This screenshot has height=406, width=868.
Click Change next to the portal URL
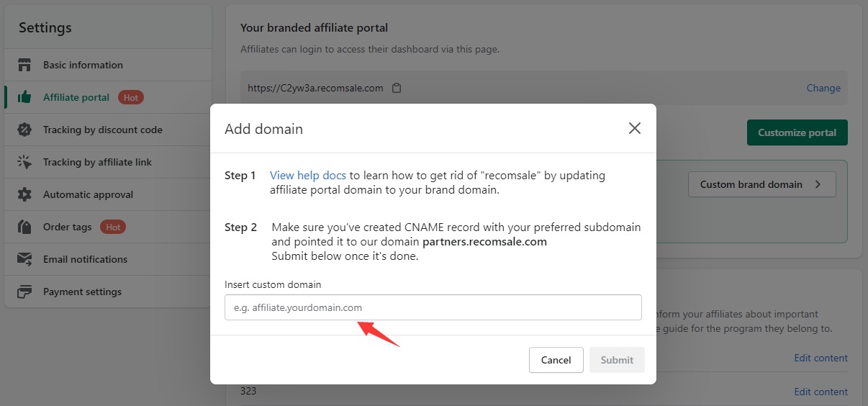823,88
